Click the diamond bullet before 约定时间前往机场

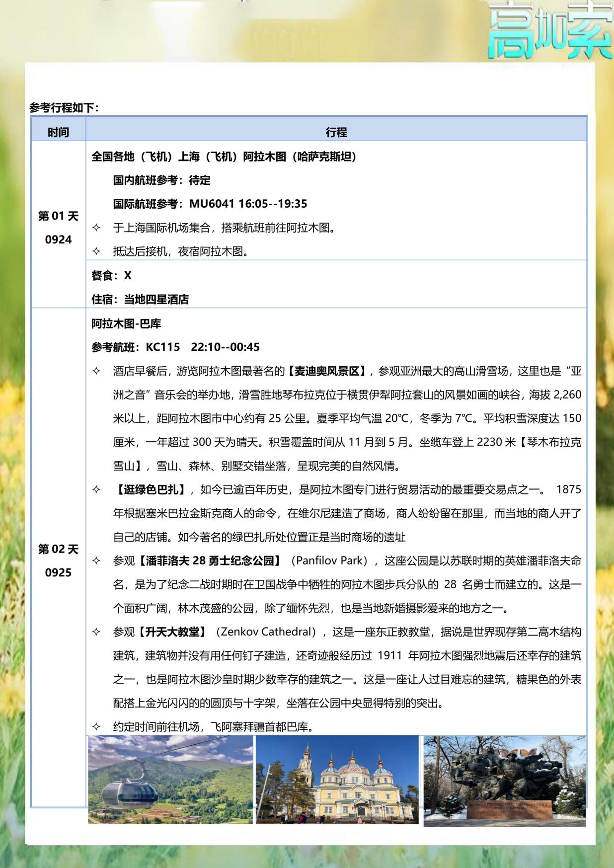tap(96, 727)
